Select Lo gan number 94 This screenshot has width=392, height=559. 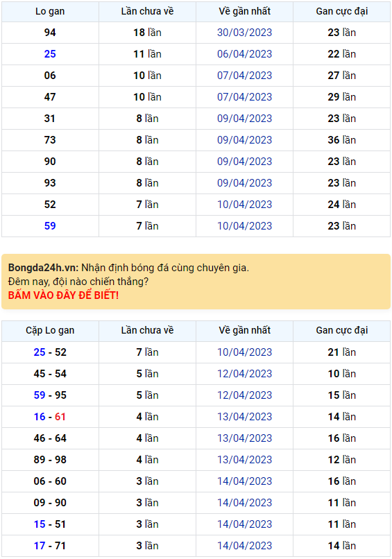pyautogui.click(x=50, y=33)
